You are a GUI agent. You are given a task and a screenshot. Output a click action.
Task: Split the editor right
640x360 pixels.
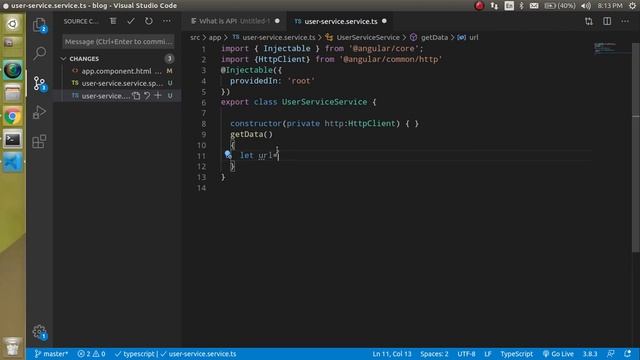pyautogui.click(x=607, y=21)
